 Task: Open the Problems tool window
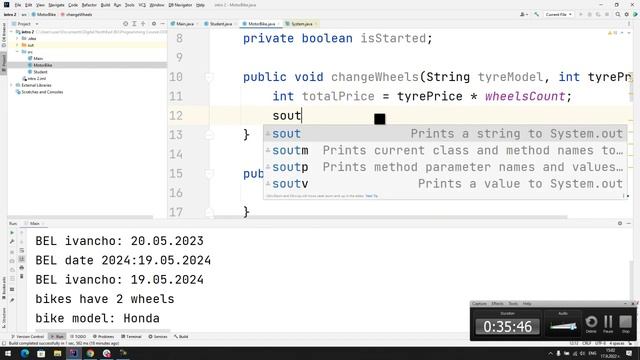(x=103, y=336)
